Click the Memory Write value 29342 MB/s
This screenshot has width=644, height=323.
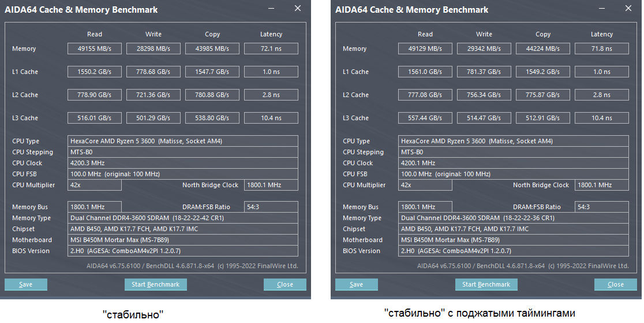[x=485, y=49]
